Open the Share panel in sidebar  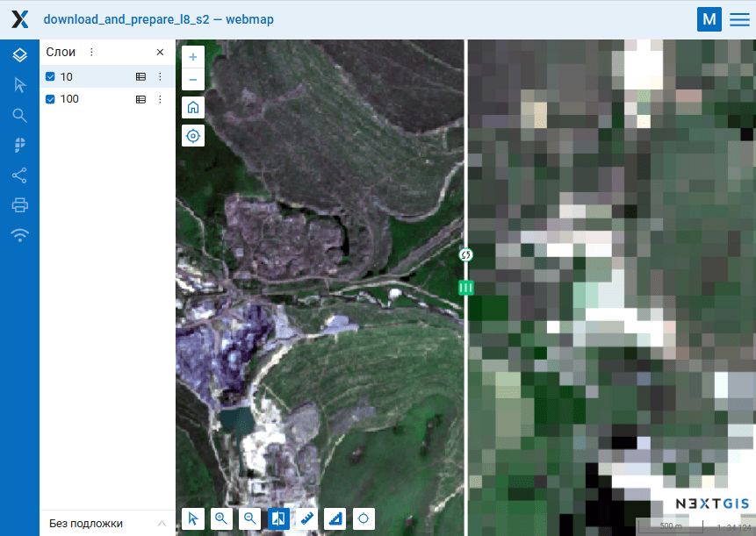tap(19, 175)
